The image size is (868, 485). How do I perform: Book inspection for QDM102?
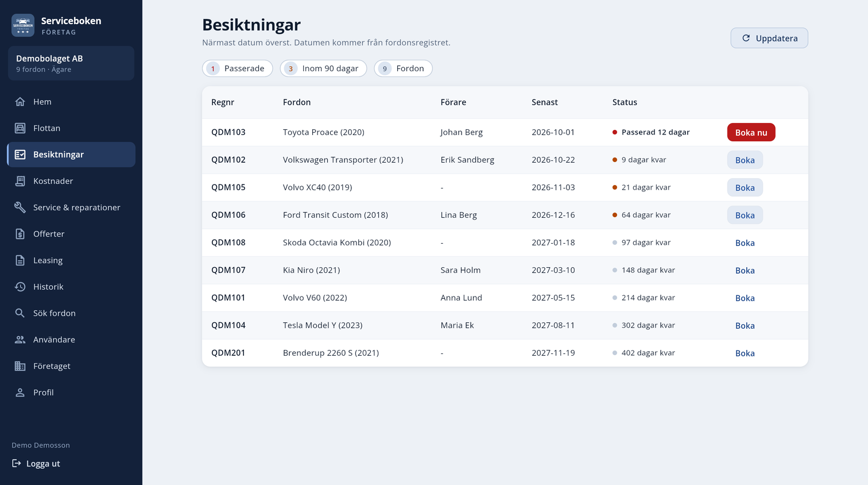pos(745,160)
